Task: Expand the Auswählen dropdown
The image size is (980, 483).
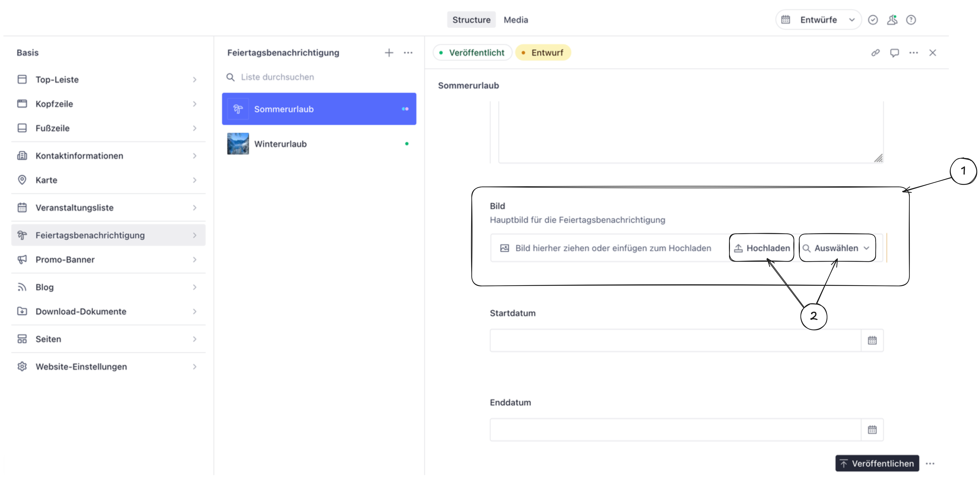Action: pyautogui.click(x=837, y=248)
